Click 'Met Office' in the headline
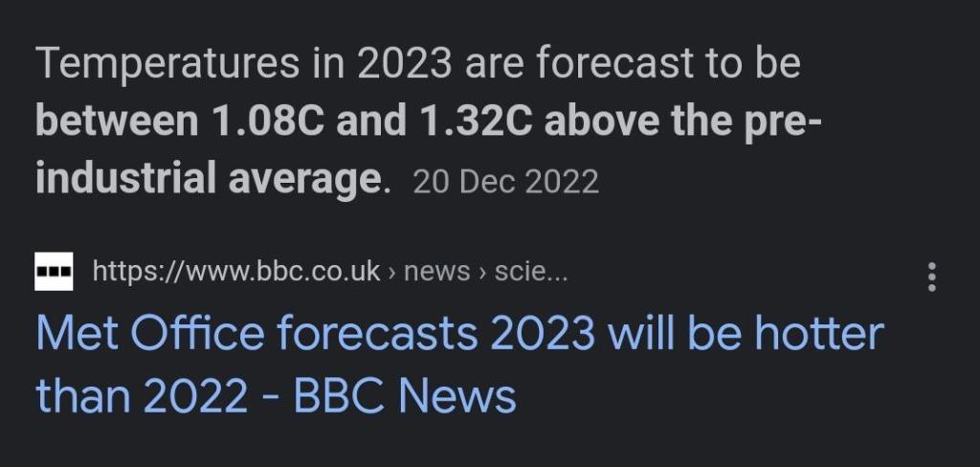The width and height of the screenshot is (980, 467). 150,335
